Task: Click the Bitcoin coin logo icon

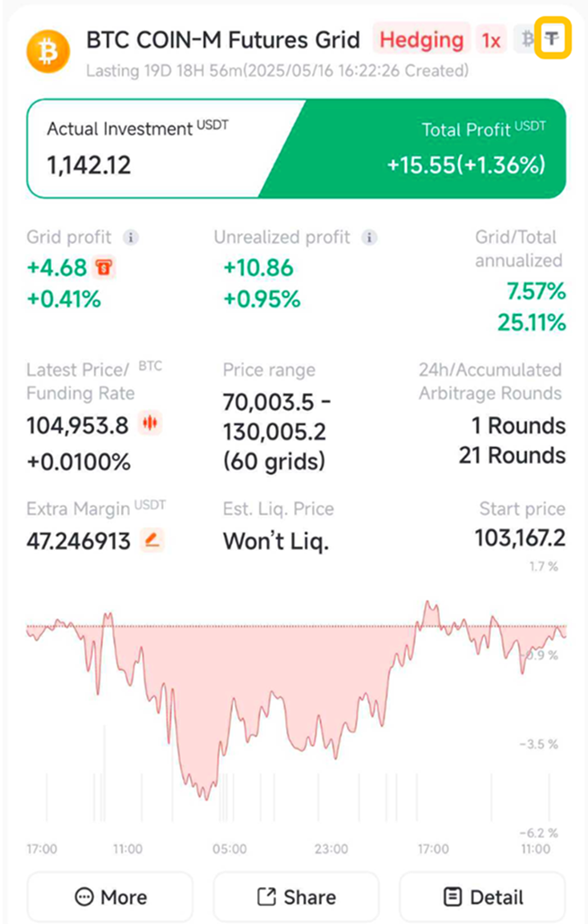Action: [48, 52]
